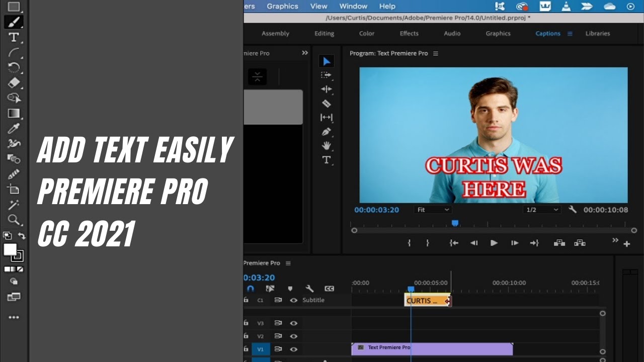Image resolution: width=644 pixels, height=362 pixels.
Task: Pick the Razor tool
Action: click(327, 104)
